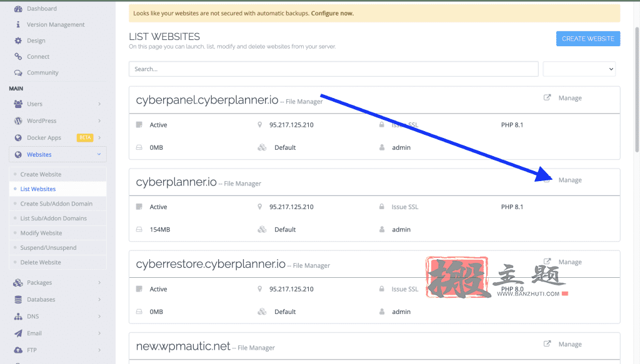
Task: Expand the WordPress menu chevron
Action: click(99, 121)
